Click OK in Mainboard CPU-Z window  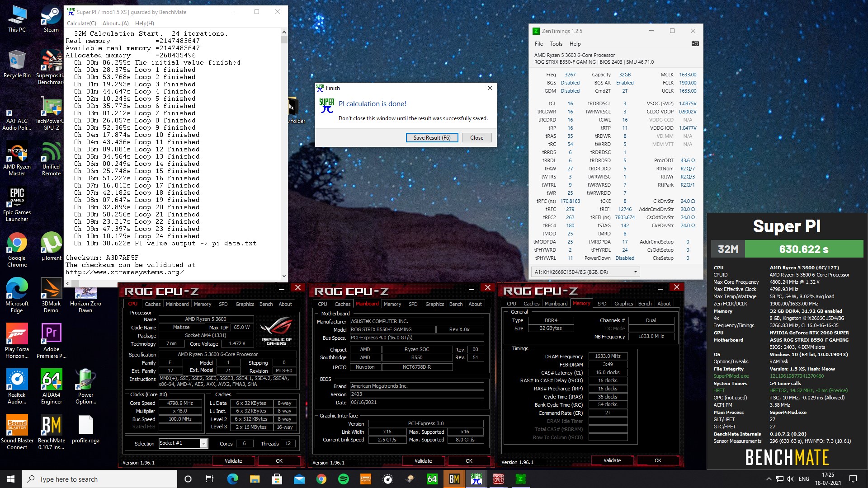click(469, 461)
